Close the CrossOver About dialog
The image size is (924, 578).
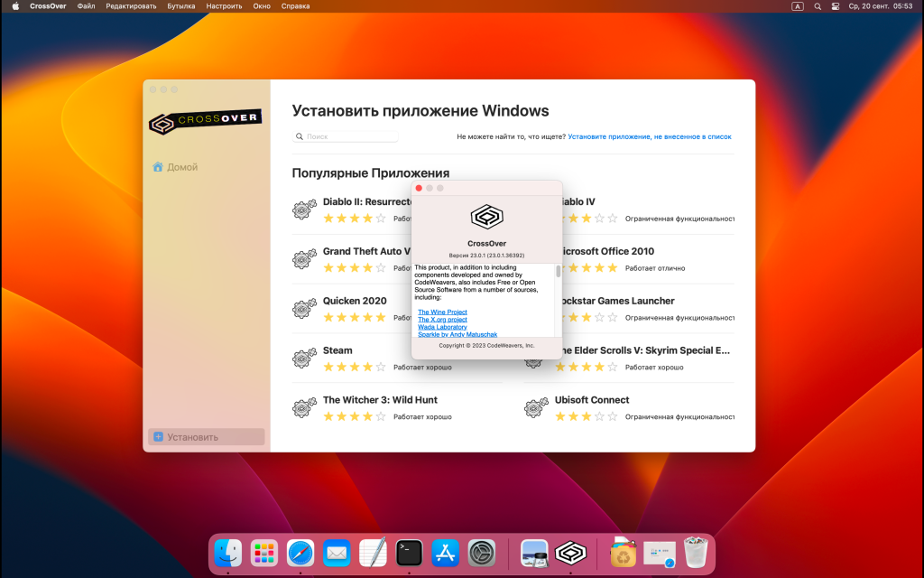coord(419,188)
